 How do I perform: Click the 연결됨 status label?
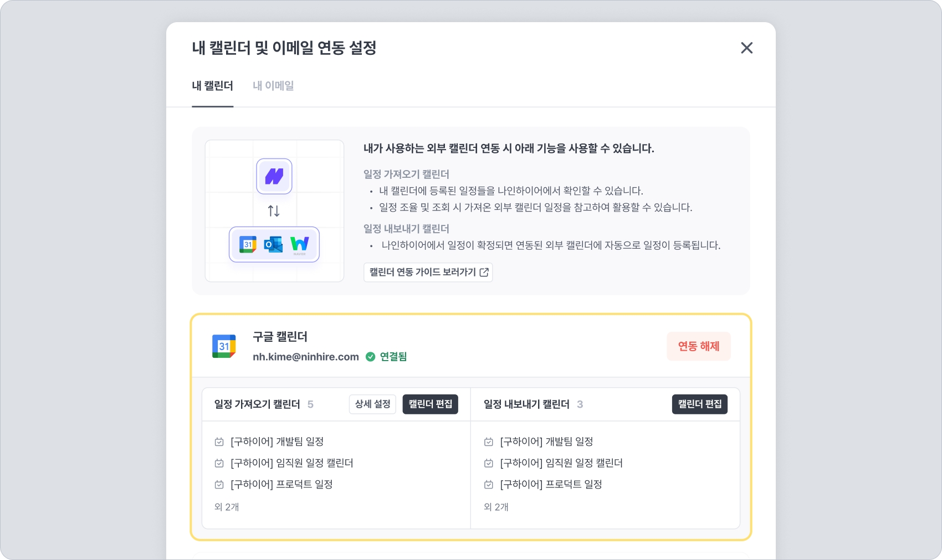pyautogui.click(x=393, y=357)
